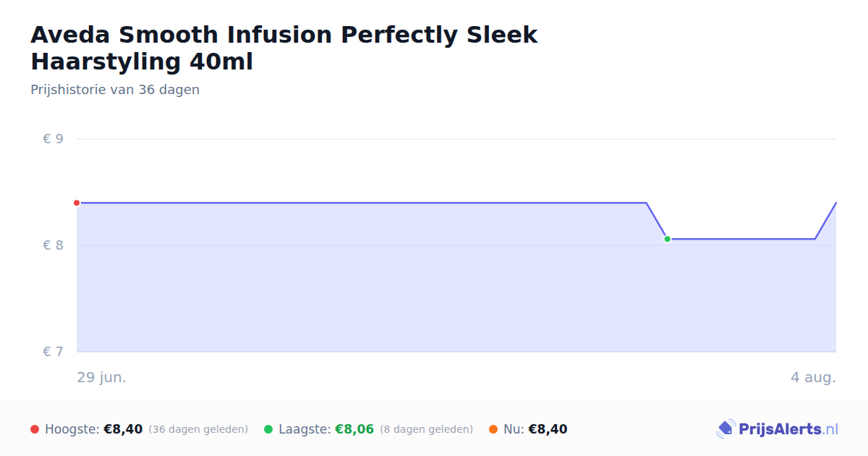Click the PrijsAlerts price tag logo icon
Viewport: 868px width, 456px height.
click(x=726, y=429)
